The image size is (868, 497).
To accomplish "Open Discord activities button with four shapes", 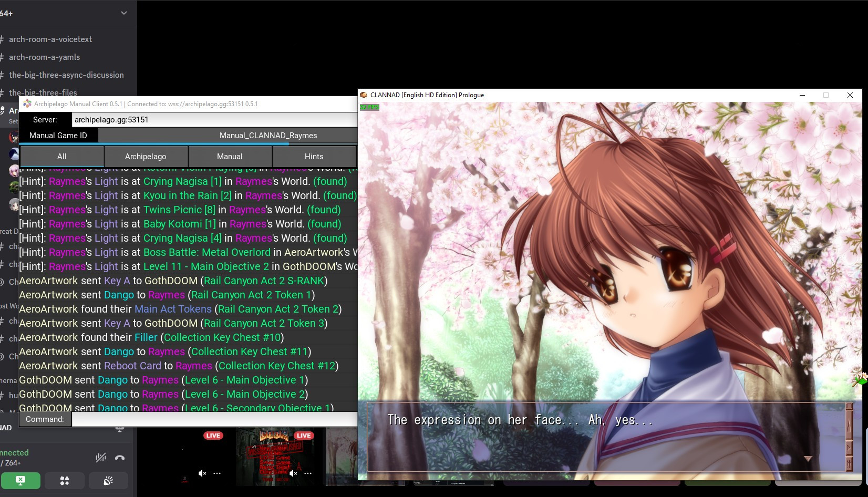I will [x=65, y=480].
